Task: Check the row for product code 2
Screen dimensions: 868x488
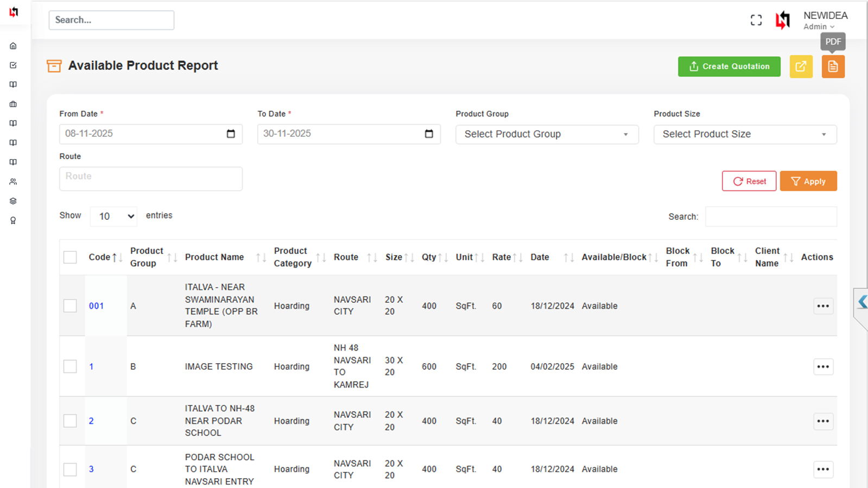Action: coord(70,421)
